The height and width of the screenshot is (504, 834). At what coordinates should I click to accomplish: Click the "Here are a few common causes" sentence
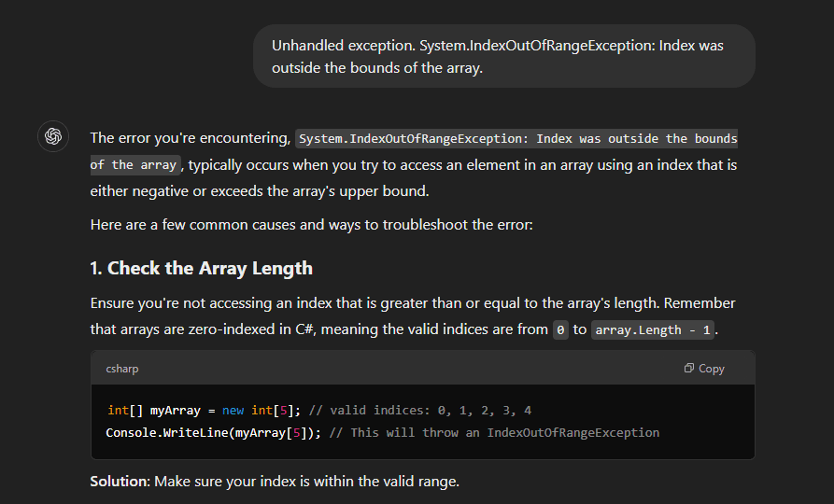point(311,224)
